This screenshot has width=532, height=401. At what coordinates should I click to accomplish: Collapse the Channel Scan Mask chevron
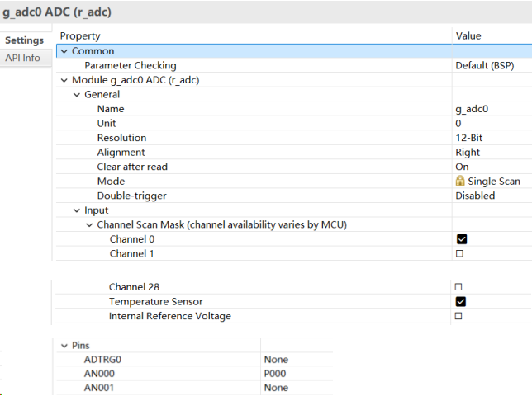tap(89, 225)
